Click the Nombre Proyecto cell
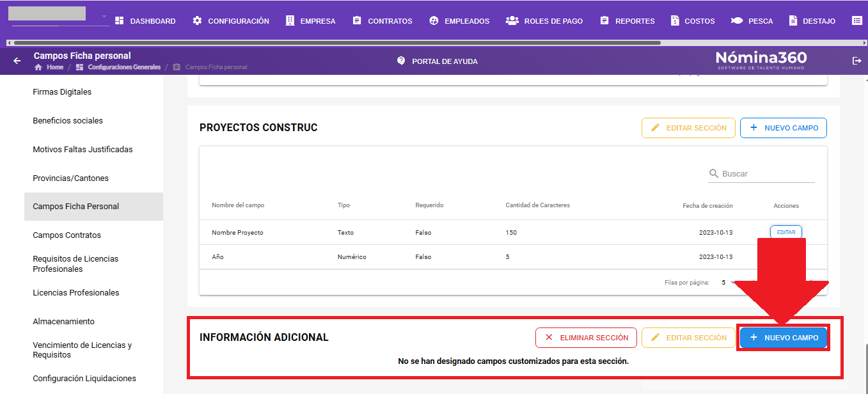Image resolution: width=868 pixels, height=394 pixels. click(237, 233)
